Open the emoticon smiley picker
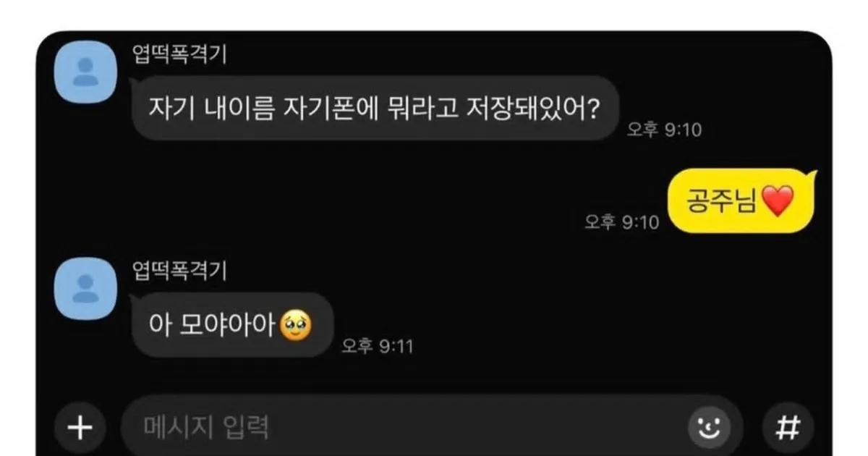The height and width of the screenshot is (456, 868). pos(708,427)
